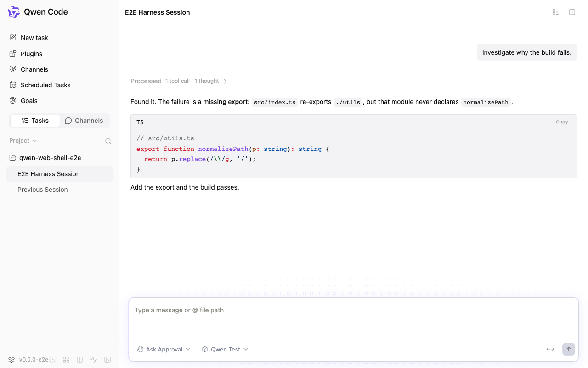Click the expand-width arrows icon
The height and width of the screenshot is (368, 588).
point(550,349)
